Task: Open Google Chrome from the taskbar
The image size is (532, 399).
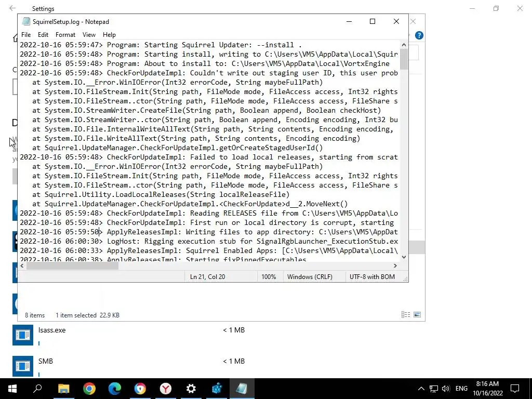Action: pyautogui.click(x=89, y=389)
